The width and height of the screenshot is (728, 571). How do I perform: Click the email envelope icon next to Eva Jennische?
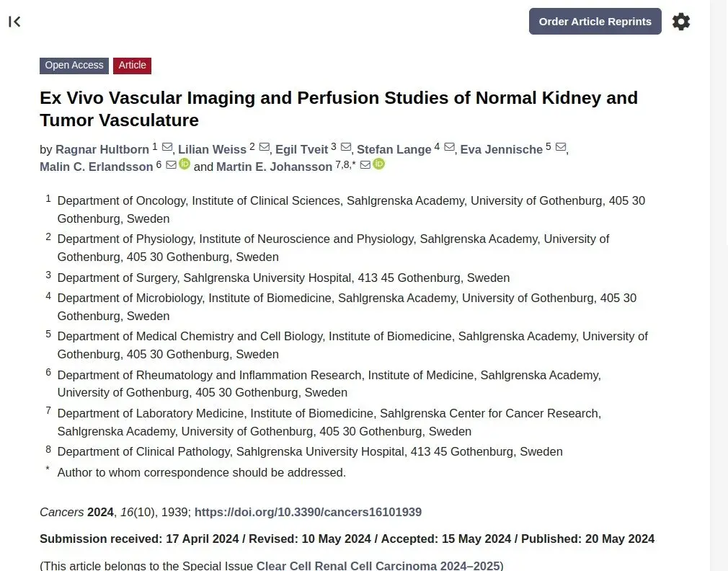(x=561, y=147)
